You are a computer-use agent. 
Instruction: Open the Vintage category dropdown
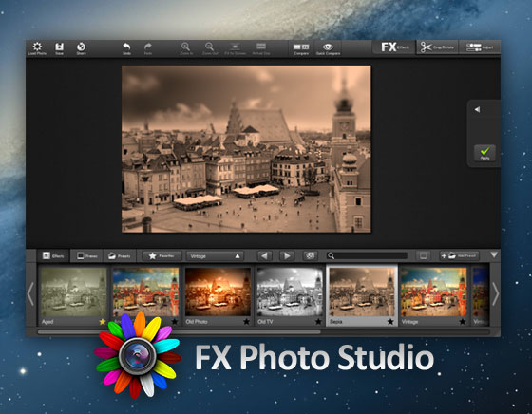click(x=215, y=256)
